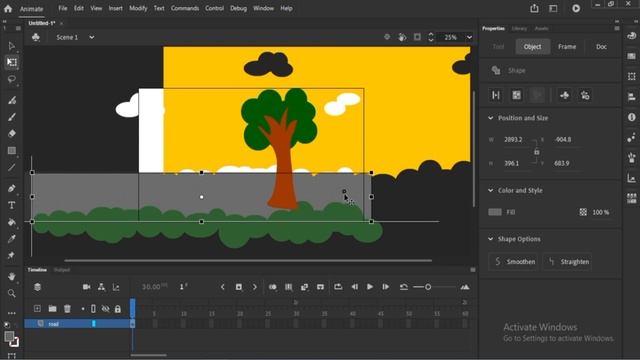
Task: Toggle Loop playback in timeline
Action: click(338, 287)
